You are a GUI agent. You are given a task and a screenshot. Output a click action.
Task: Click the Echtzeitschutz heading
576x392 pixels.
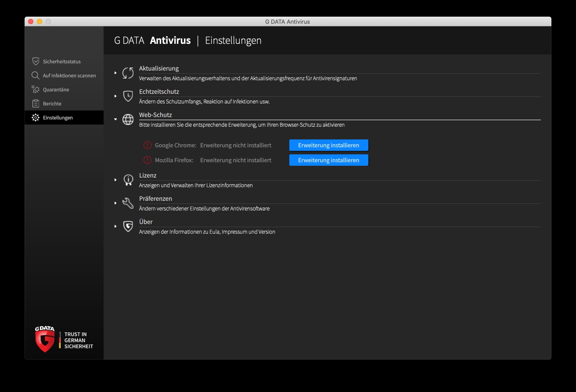[x=159, y=92]
